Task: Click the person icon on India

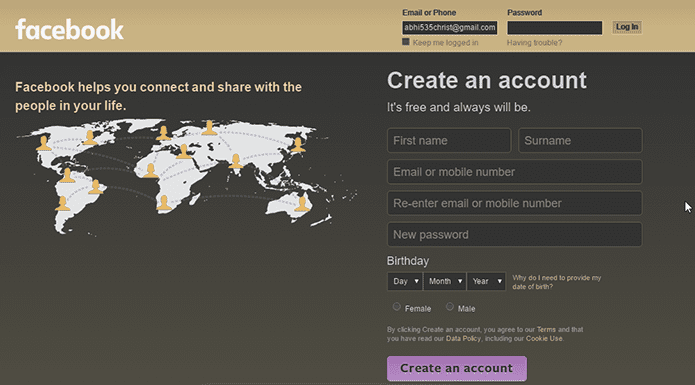Action: coord(236,161)
